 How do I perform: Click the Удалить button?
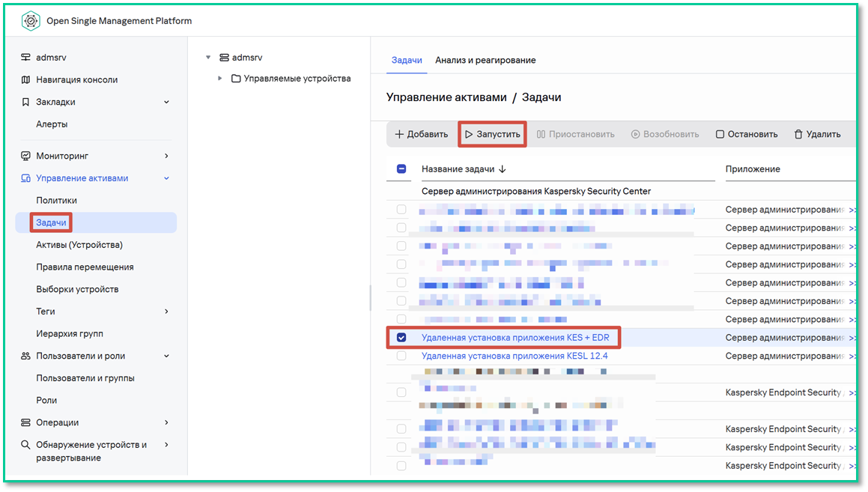817,135
